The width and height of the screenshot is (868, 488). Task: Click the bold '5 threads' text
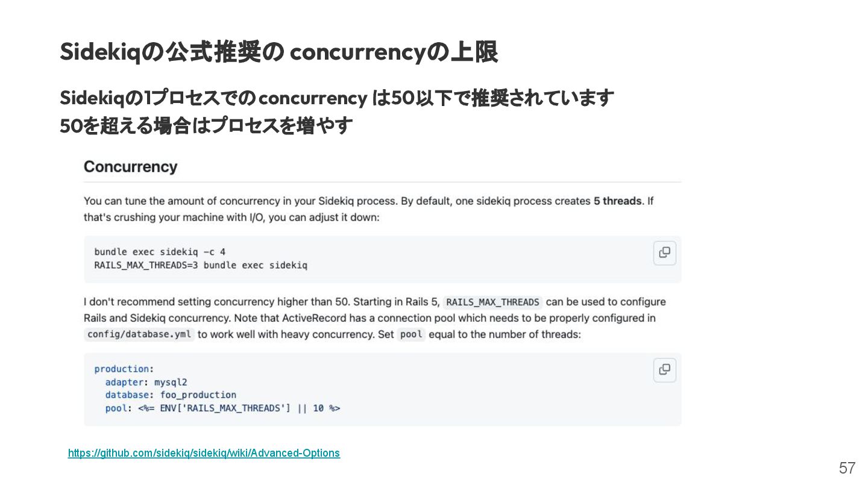tap(617, 201)
